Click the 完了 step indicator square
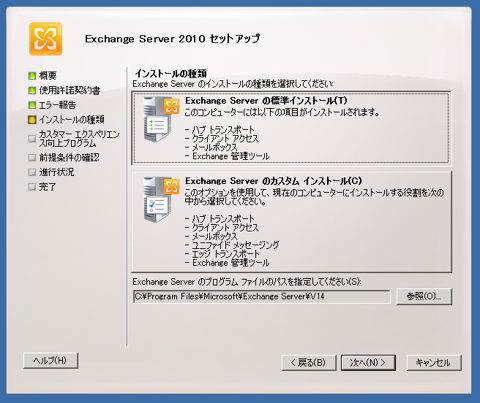The width and height of the screenshot is (480, 403). tap(32, 187)
